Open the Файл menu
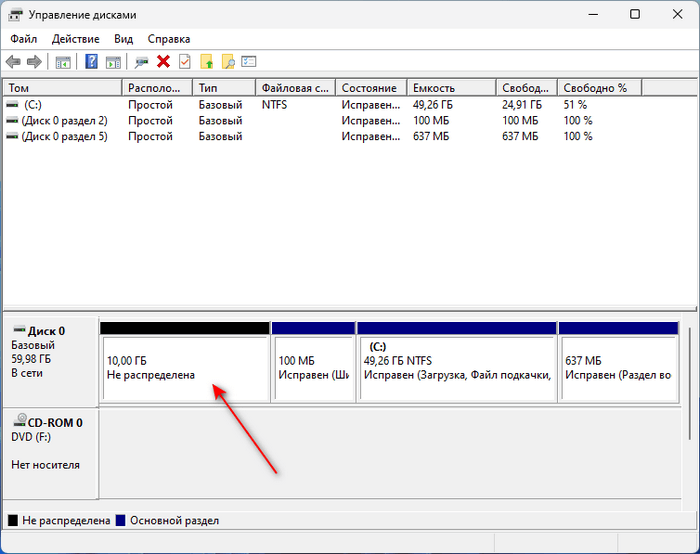Image resolution: width=700 pixels, height=554 pixels. (24, 39)
